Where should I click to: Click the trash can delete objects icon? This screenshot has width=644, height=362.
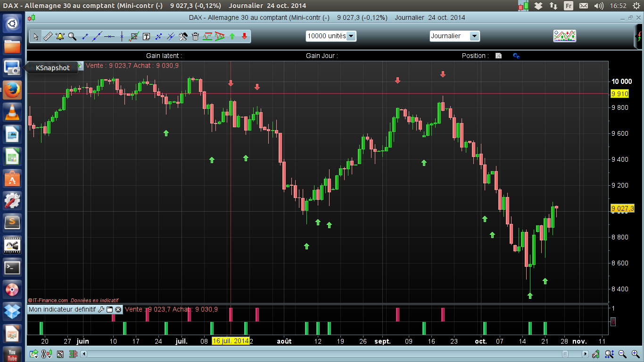pos(195,36)
